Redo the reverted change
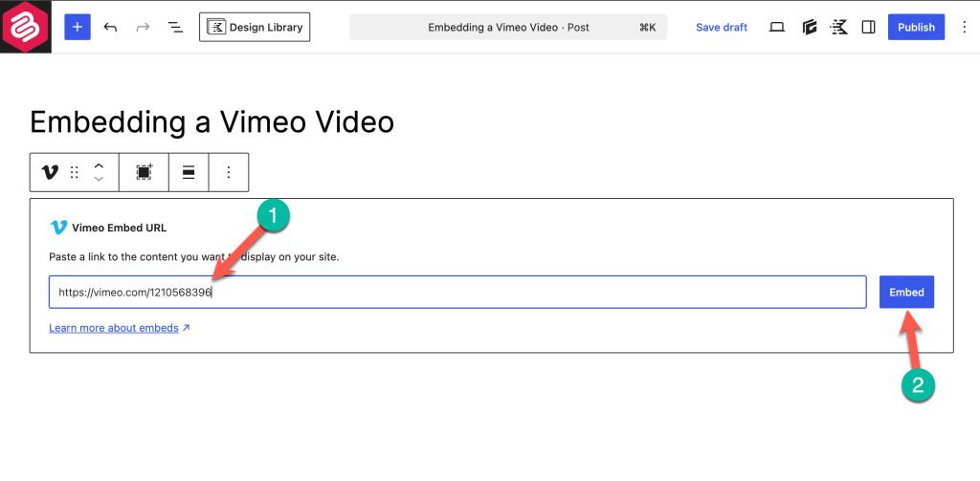980x481 pixels. click(x=144, y=27)
